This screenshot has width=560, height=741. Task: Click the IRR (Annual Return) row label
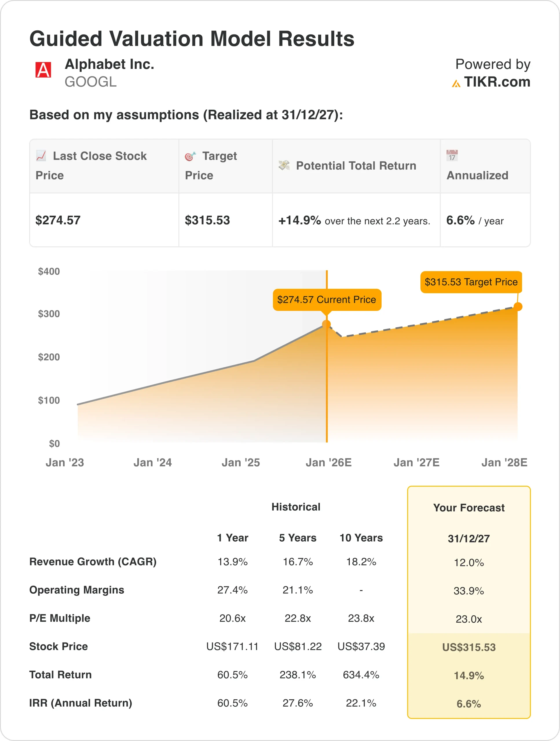tap(80, 703)
